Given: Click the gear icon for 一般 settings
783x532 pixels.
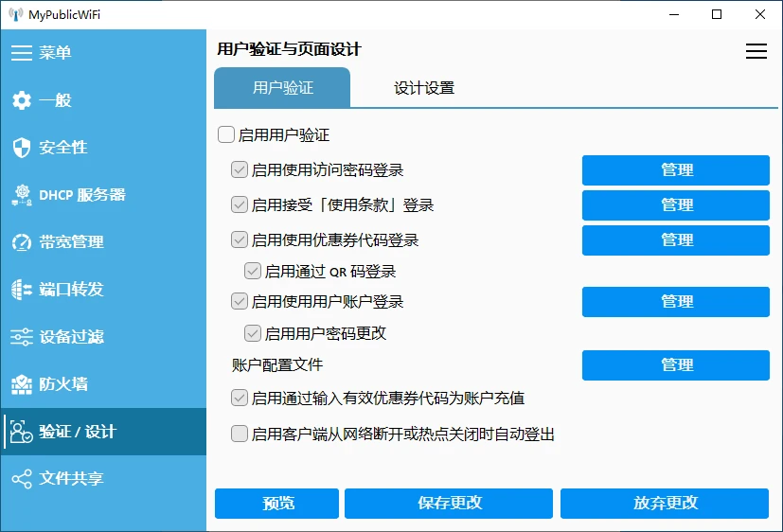Looking at the screenshot, I should [21, 100].
